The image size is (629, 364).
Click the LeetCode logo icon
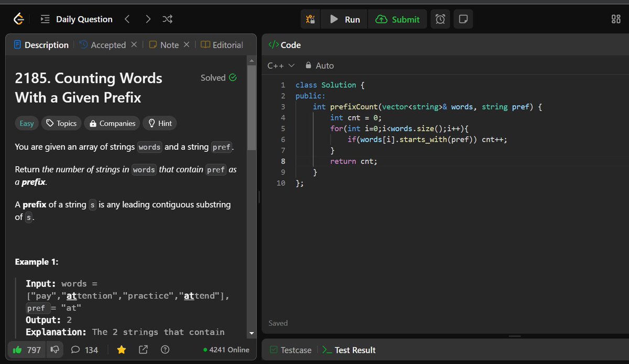18,19
